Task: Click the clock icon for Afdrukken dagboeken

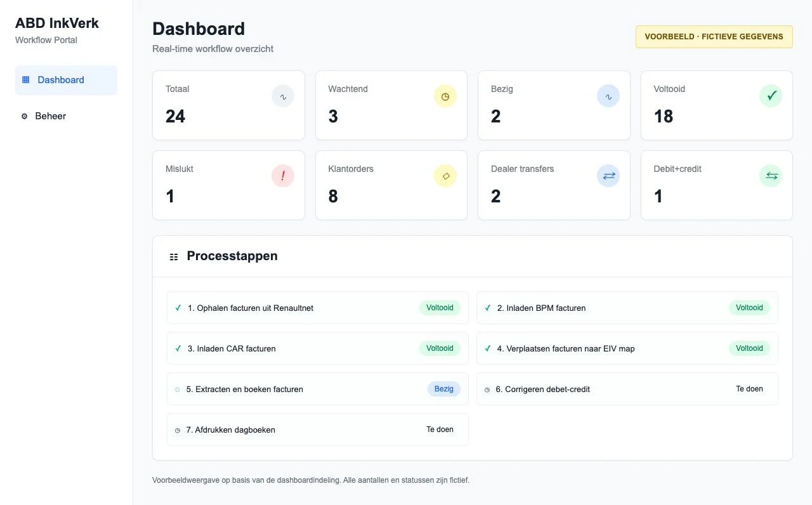Action: click(x=178, y=430)
